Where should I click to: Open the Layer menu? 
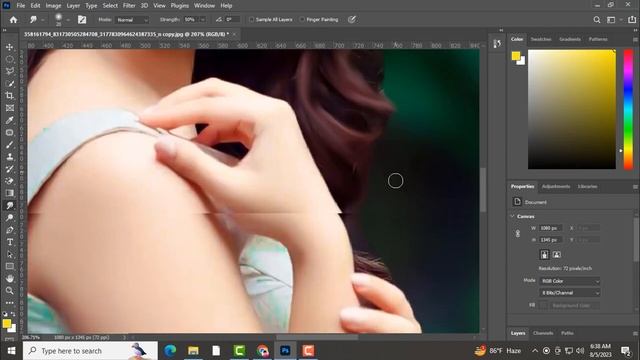click(x=73, y=6)
